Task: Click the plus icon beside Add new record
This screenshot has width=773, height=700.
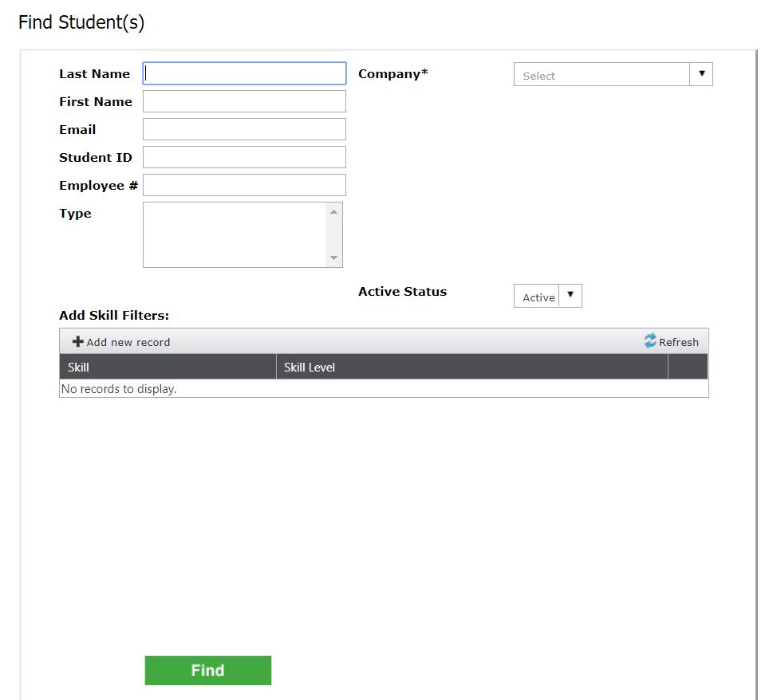Action: (x=77, y=342)
